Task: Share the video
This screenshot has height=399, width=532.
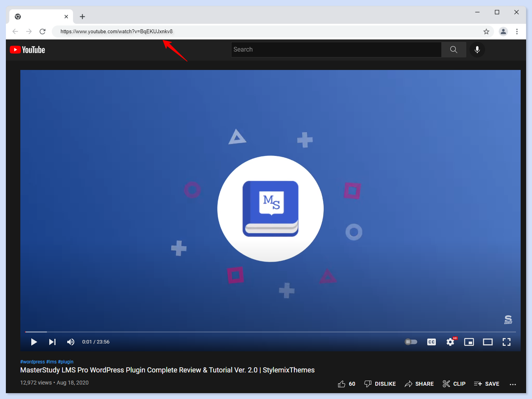Action: coord(419,384)
